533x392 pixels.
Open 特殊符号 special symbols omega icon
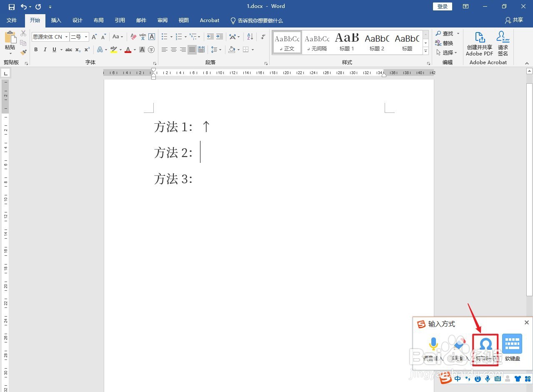pyautogui.click(x=485, y=349)
